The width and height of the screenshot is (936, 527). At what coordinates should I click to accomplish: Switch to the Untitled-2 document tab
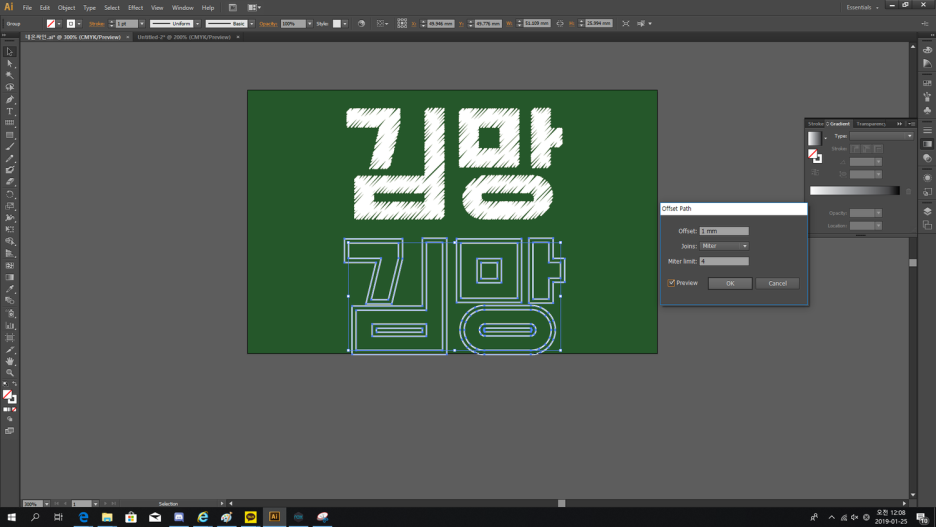tap(184, 37)
